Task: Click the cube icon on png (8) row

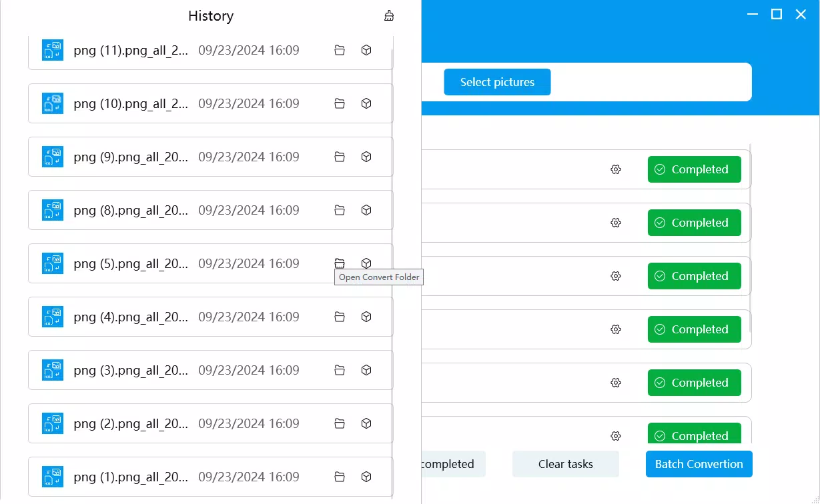Action: (x=366, y=210)
